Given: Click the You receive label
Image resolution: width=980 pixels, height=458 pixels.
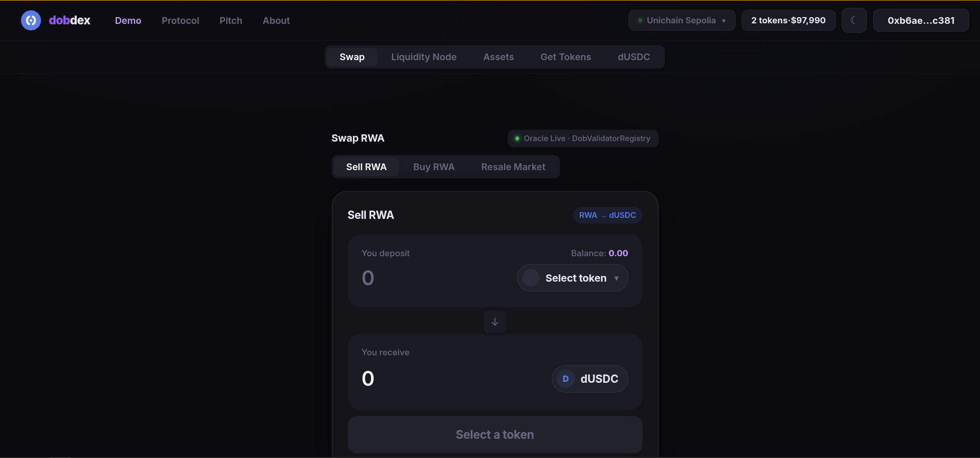Looking at the screenshot, I should click(x=386, y=352).
